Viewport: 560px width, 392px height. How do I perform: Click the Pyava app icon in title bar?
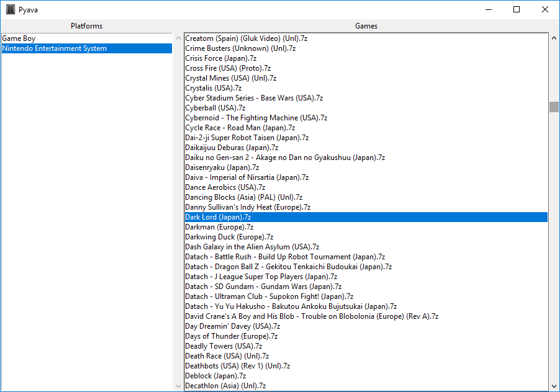pyautogui.click(x=11, y=10)
